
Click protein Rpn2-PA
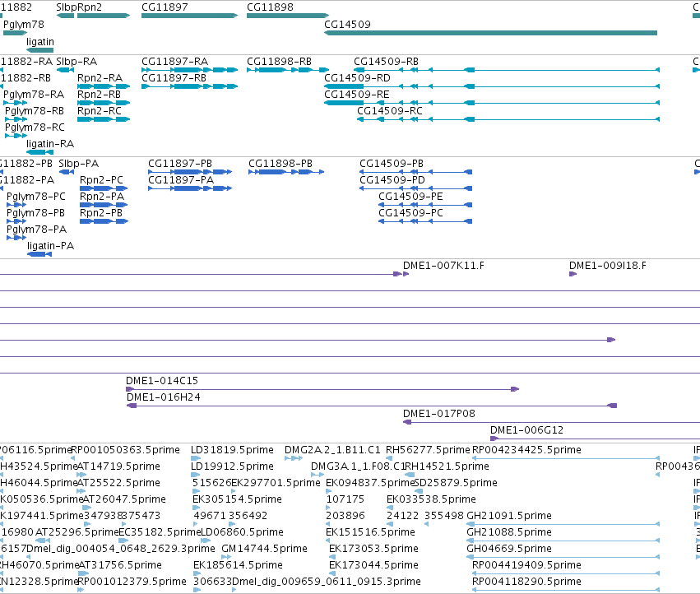[102, 197]
